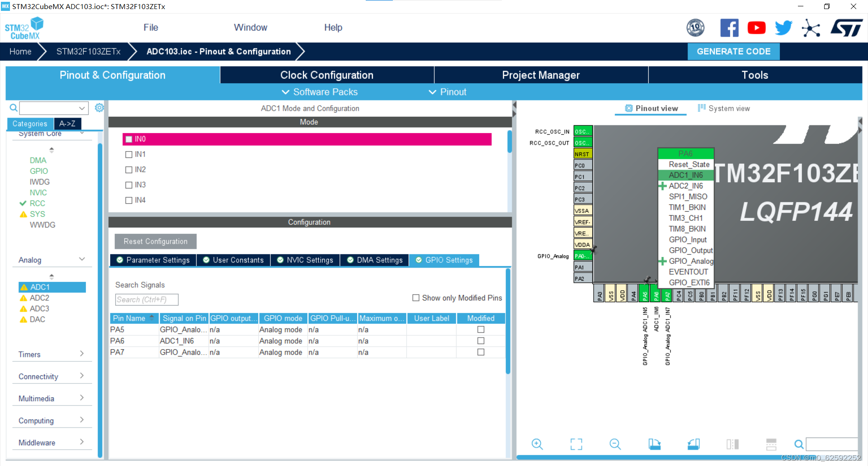
Task: Open the Pinout dropdown menu
Action: point(448,92)
